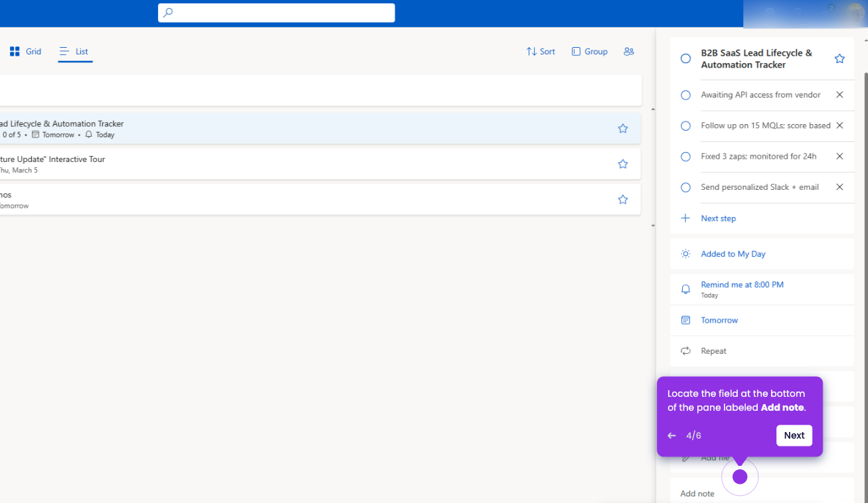Open the Sort options

click(x=541, y=51)
